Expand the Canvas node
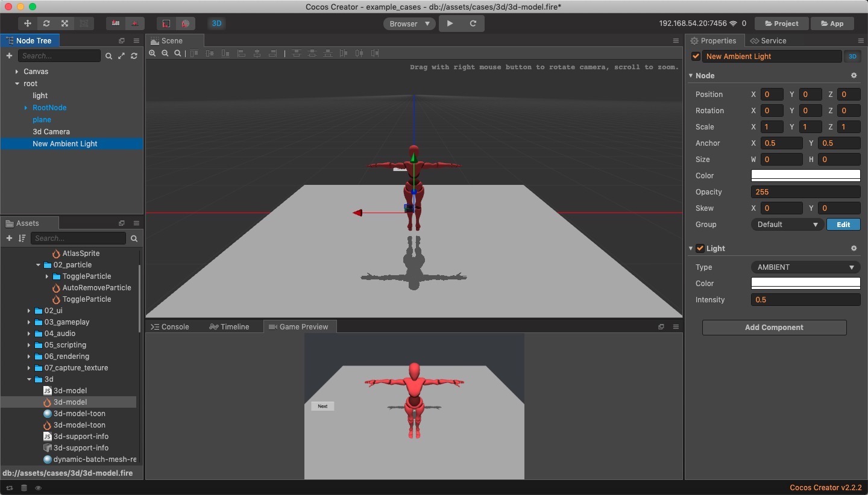This screenshot has height=495, width=868. [x=17, y=71]
